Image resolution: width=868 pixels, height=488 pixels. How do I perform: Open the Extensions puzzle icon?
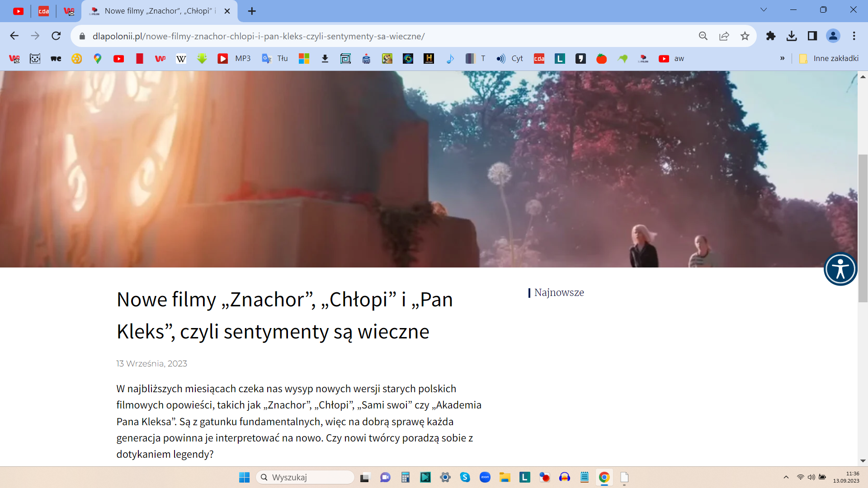(771, 36)
